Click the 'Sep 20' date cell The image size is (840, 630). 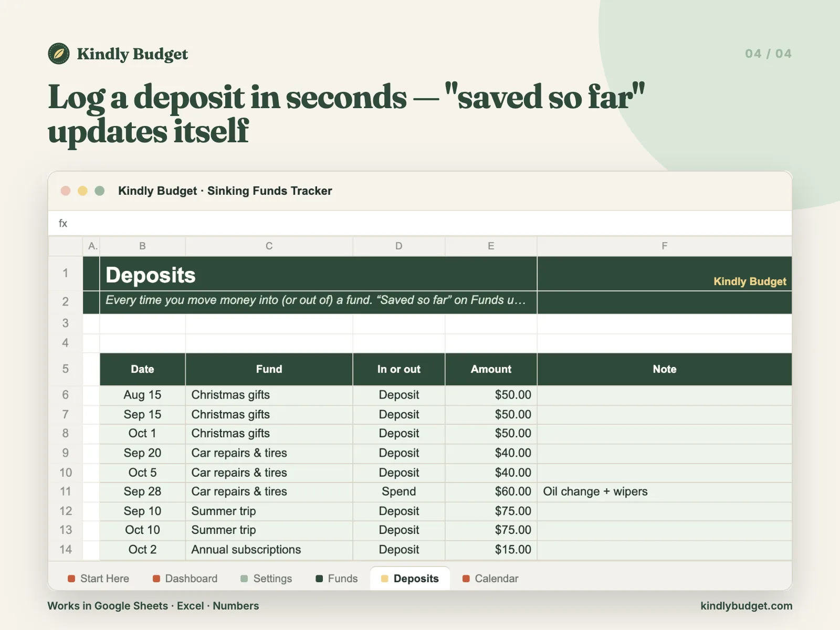coord(142,453)
